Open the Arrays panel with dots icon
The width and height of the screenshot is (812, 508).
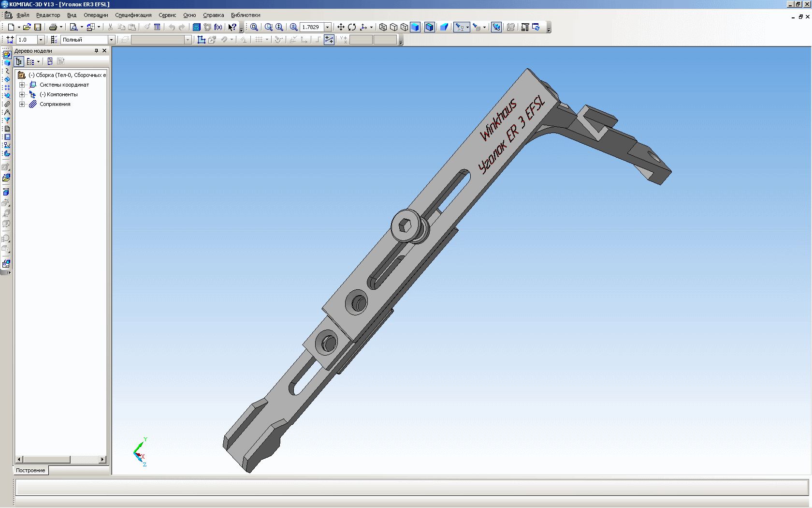(x=7, y=88)
